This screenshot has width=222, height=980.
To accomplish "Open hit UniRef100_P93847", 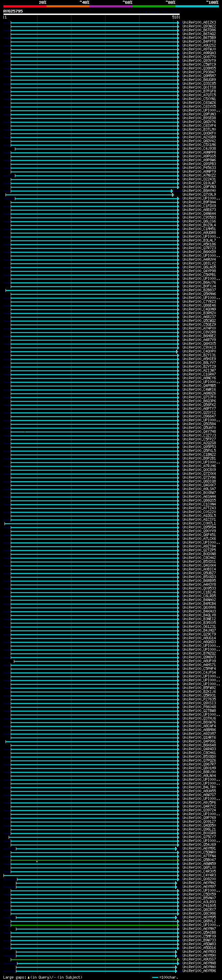I will [x=199, y=72].
